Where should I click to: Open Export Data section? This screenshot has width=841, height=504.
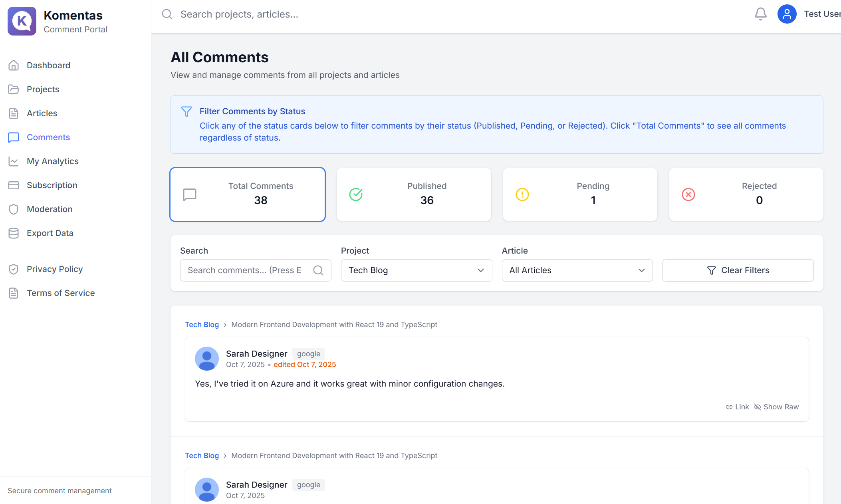pos(50,233)
